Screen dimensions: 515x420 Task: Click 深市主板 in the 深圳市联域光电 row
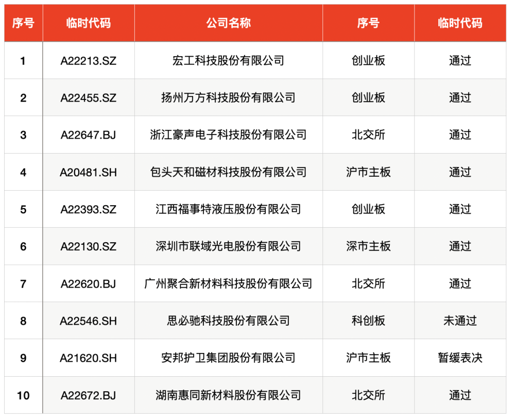pos(368,246)
